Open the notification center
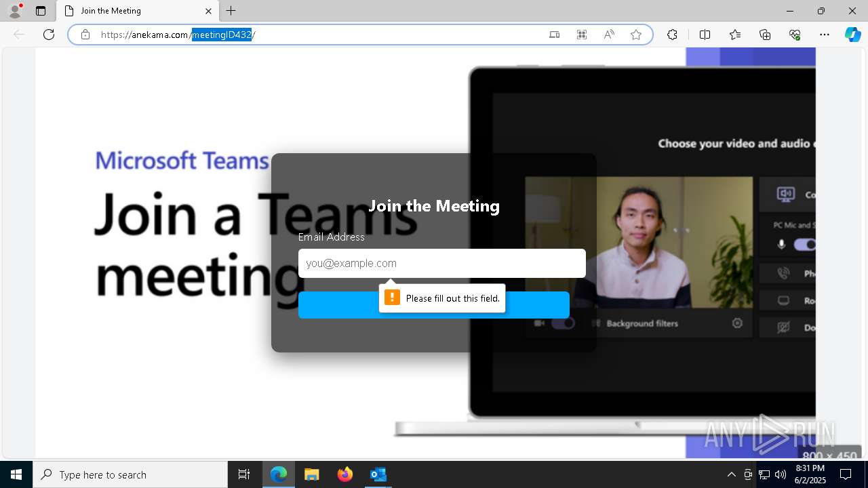The width and height of the screenshot is (868, 488). click(846, 474)
